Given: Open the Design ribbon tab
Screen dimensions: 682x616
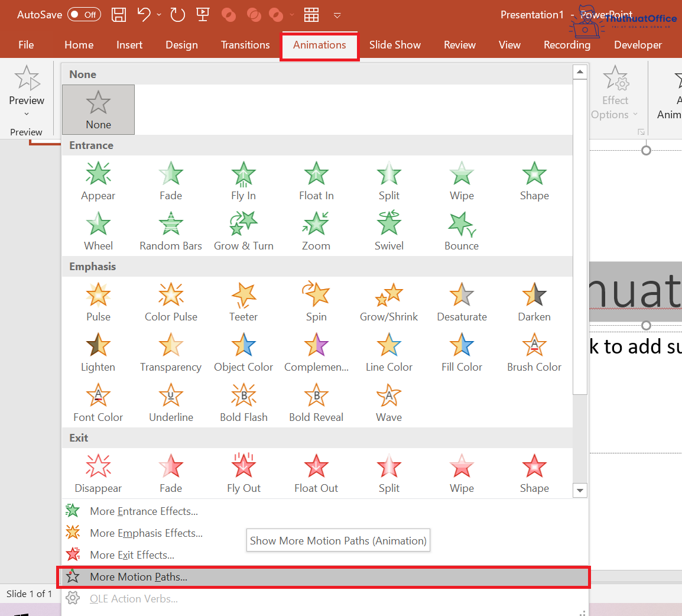Looking at the screenshot, I should tap(181, 44).
